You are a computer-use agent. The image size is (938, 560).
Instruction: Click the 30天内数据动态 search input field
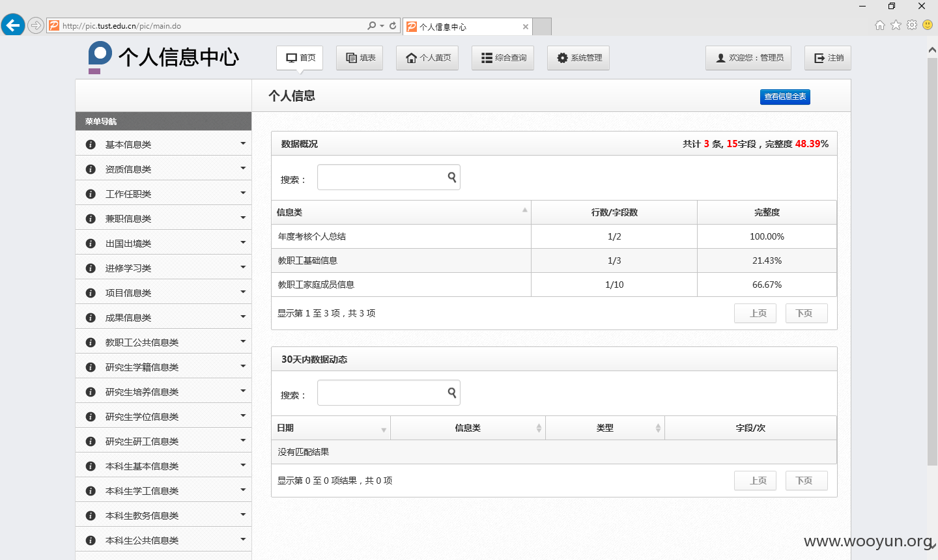(x=389, y=393)
